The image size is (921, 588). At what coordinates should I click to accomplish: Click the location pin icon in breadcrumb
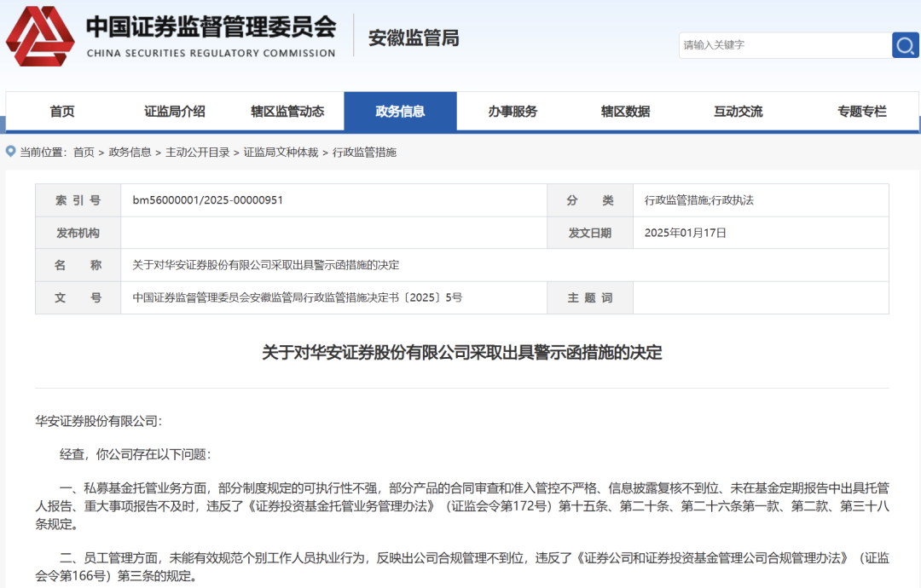(10, 152)
